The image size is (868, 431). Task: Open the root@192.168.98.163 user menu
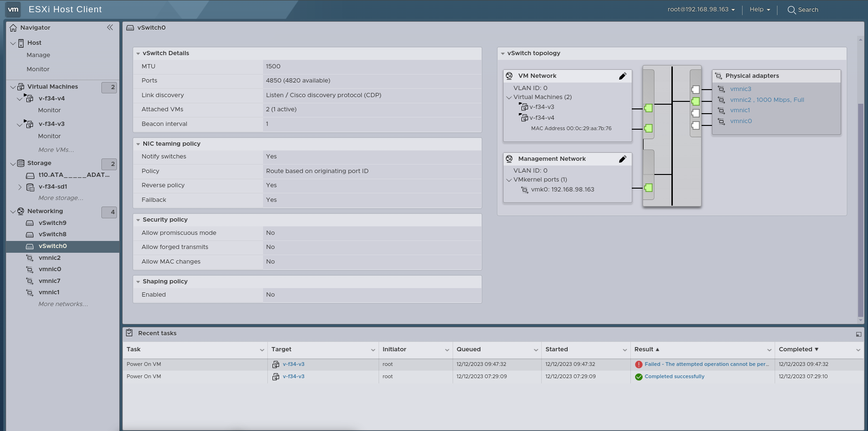pos(701,9)
